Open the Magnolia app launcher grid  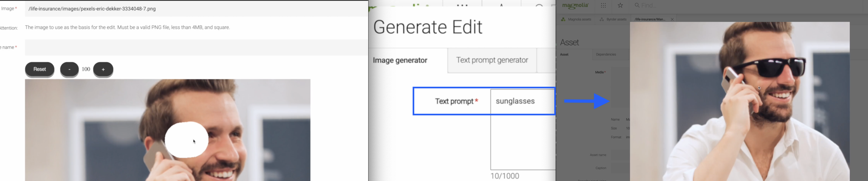point(603,5)
